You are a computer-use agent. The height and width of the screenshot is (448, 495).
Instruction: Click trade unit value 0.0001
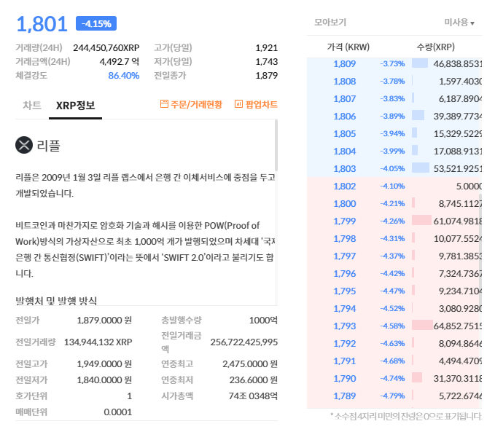coord(118,412)
